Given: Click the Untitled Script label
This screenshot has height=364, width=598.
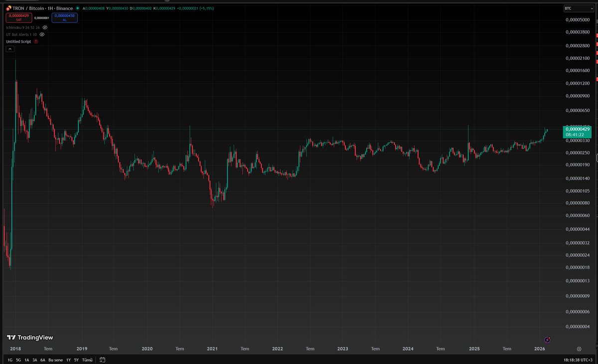Looking at the screenshot, I should 18,41.
